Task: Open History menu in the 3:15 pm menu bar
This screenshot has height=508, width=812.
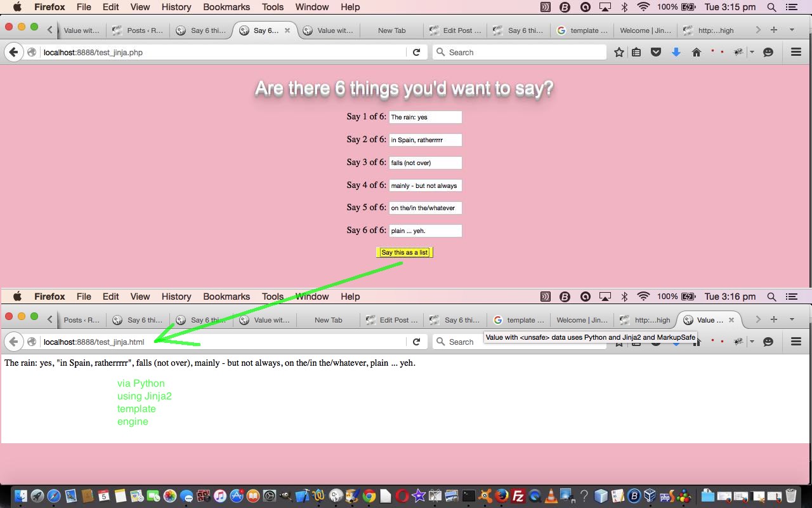Action: (x=176, y=7)
